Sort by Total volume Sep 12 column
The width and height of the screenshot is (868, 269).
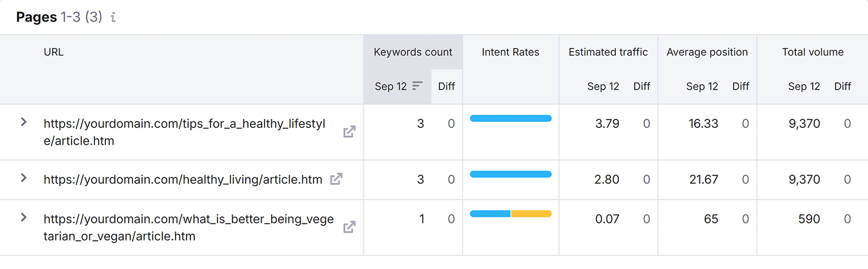click(x=803, y=86)
